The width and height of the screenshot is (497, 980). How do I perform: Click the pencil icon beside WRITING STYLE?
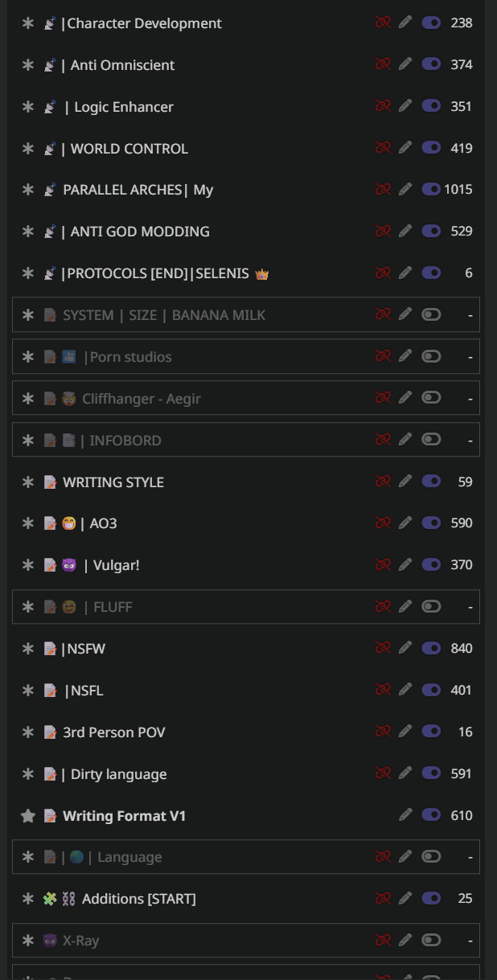pyautogui.click(x=405, y=482)
